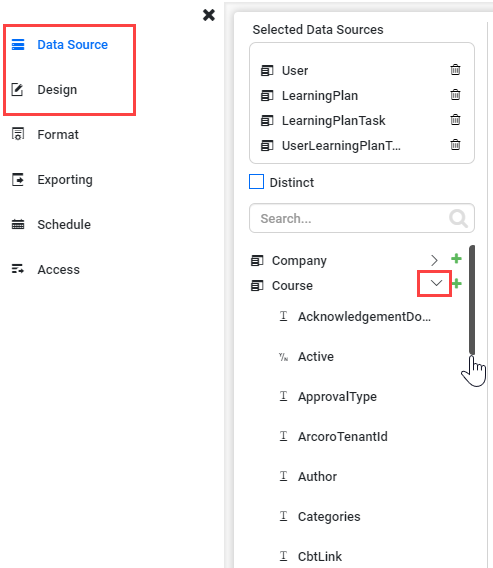Add the Company data source
The height and width of the screenshot is (568, 493).
click(x=456, y=259)
